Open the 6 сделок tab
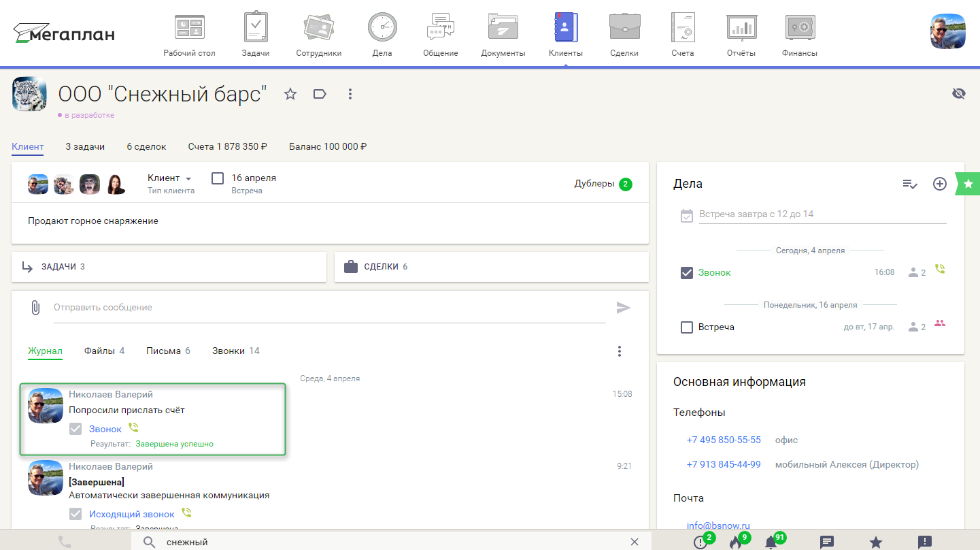The height and width of the screenshot is (550, 980). 146,146
